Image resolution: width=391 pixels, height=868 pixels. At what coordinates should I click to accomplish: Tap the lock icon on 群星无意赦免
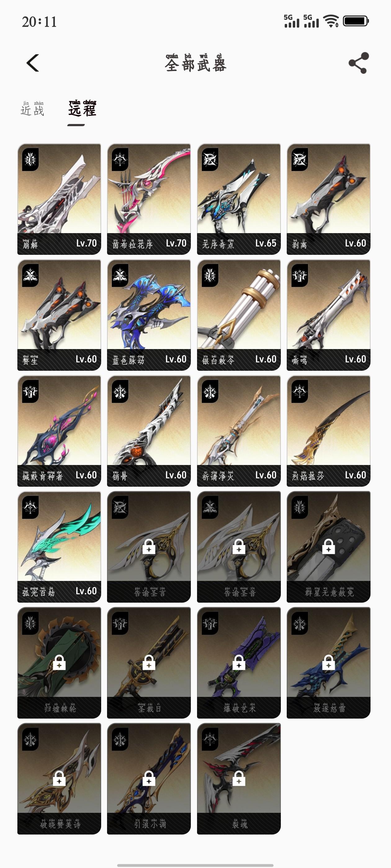point(329,547)
